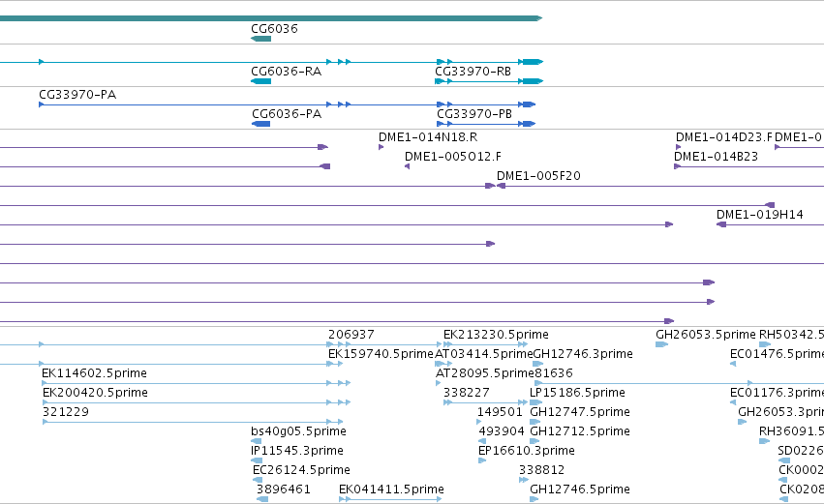Select the DME1-014N18.R clone label

point(428,137)
